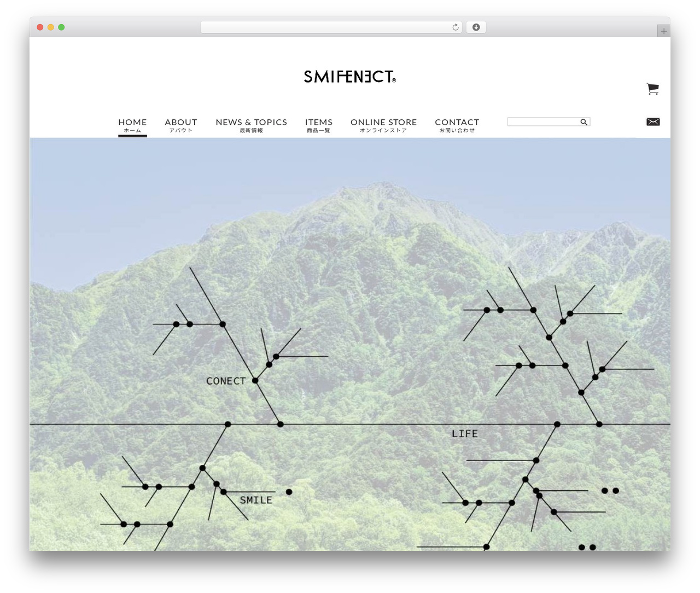Screen dimensions: 700x593
Task: Go to HOME menu item
Action: point(132,125)
